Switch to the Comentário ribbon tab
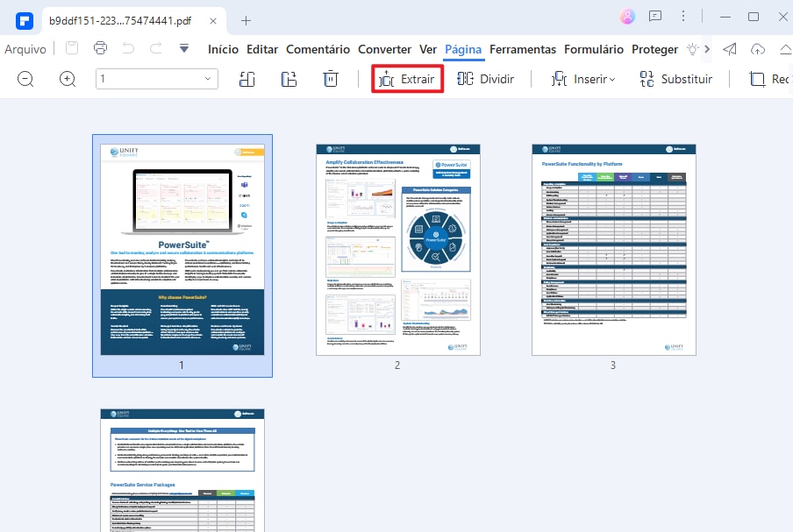Viewport: 793px width, 532px height. 318,49
